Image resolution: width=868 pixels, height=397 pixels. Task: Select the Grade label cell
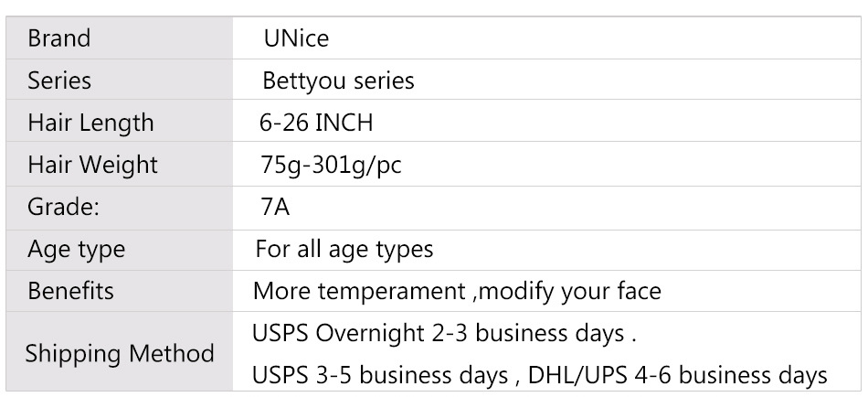pos(63,207)
